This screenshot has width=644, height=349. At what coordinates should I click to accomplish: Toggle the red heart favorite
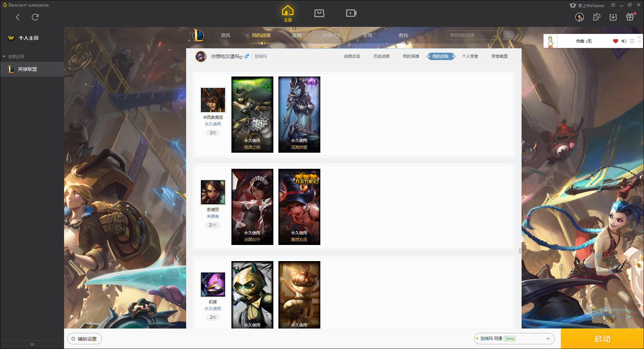click(x=615, y=41)
